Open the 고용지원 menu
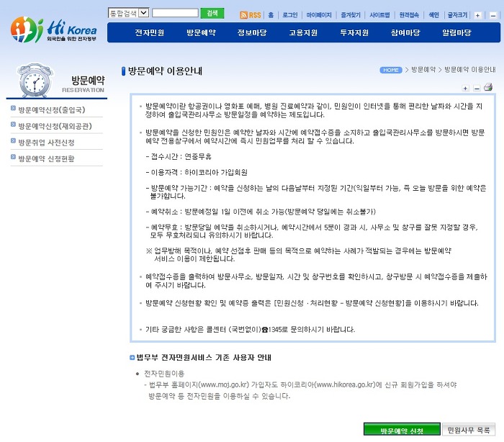This screenshot has width=504, height=442. point(303,32)
